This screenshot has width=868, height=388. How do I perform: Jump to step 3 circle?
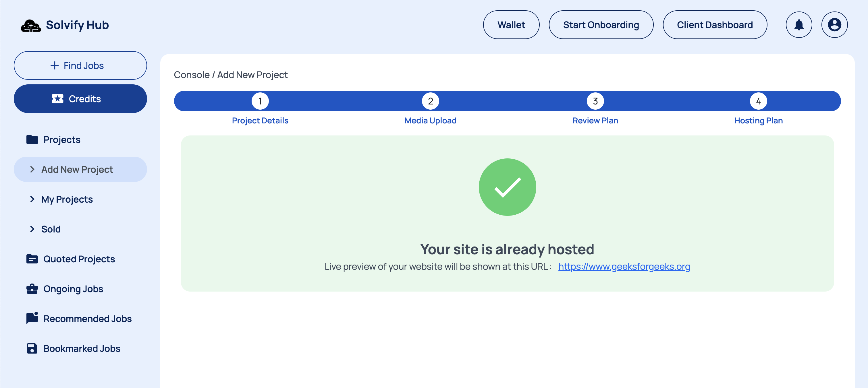pos(595,101)
